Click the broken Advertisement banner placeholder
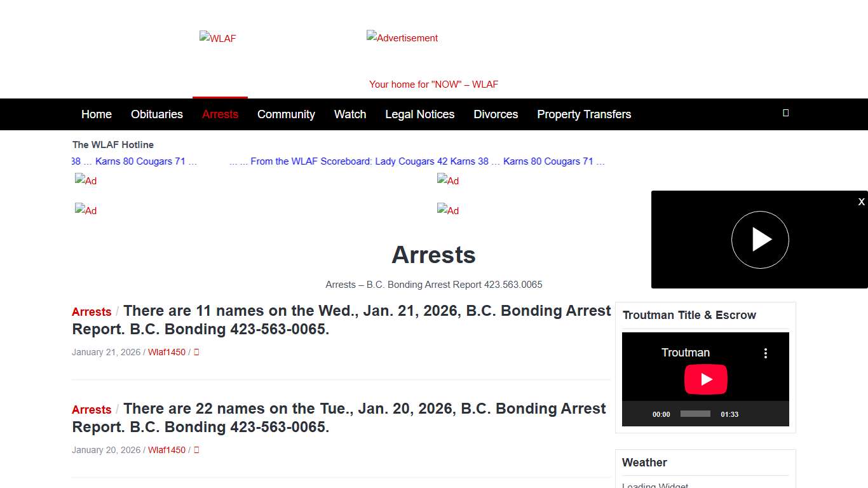 (402, 38)
